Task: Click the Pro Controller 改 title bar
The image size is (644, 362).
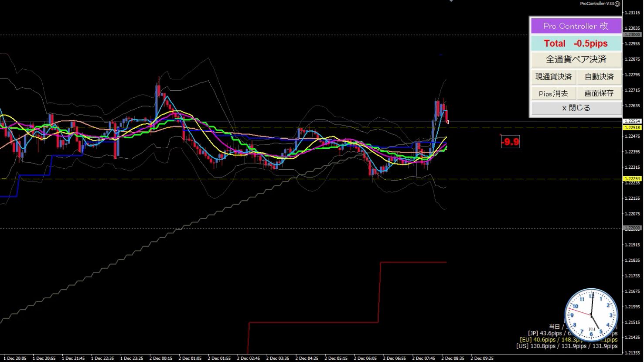Action: pyautogui.click(x=576, y=26)
